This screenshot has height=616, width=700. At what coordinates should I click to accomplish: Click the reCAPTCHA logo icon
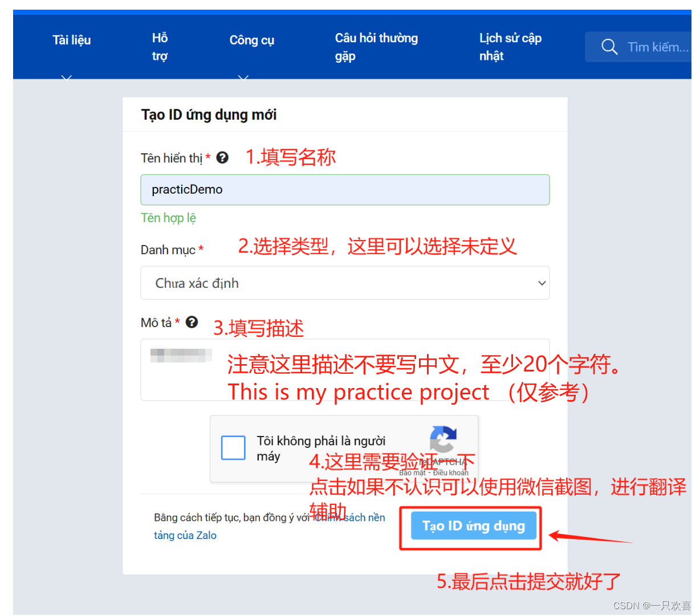(x=443, y=439)
